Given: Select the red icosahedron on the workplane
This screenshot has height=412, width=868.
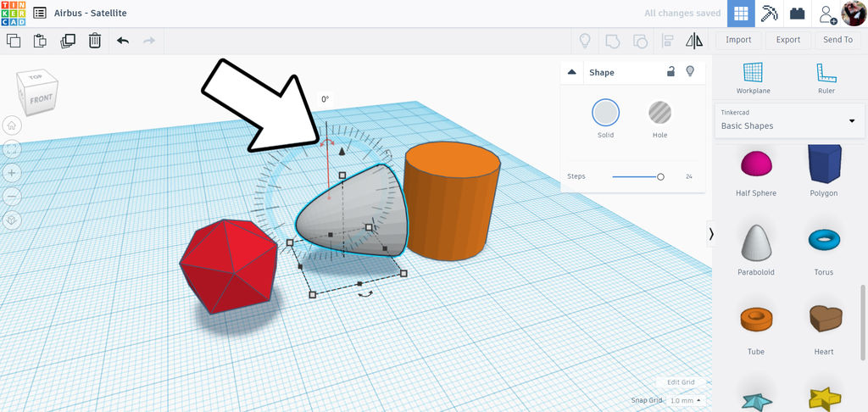Looking at the screenshot, I should (x=229, y=266).
